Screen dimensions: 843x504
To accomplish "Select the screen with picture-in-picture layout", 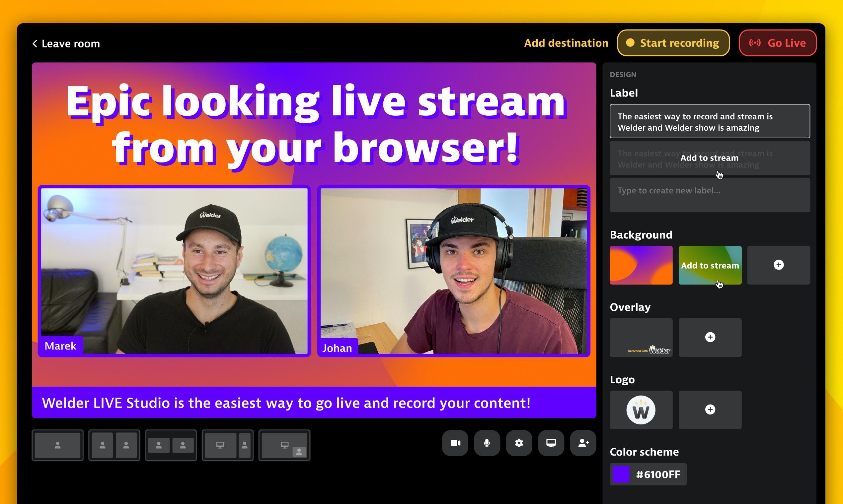I will pos(284,445).
